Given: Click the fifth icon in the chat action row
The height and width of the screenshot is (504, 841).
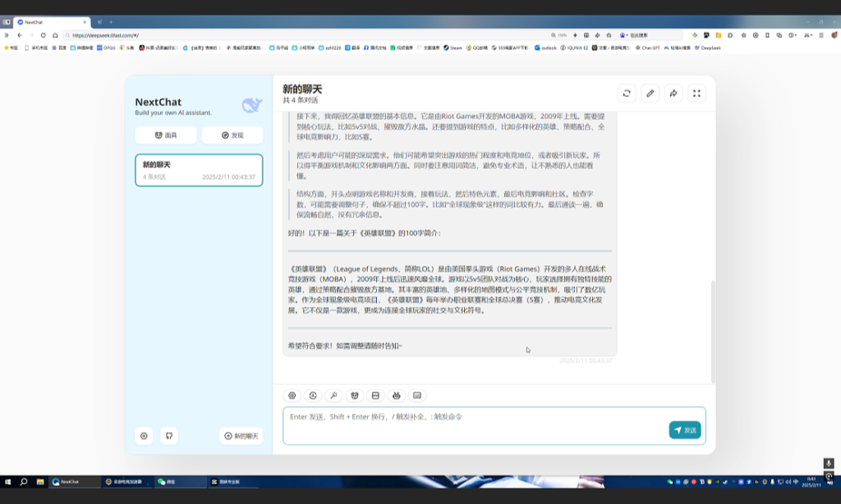Looking at the screenshot, I should coord(375,396).
